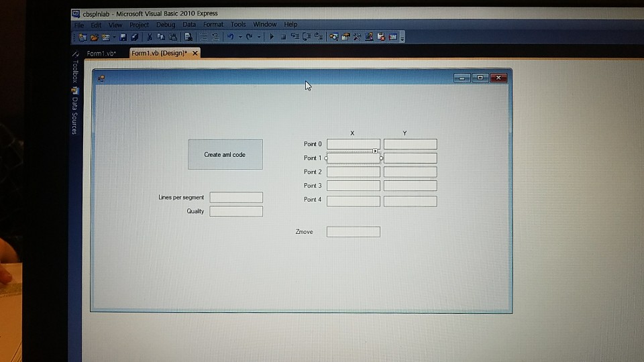Open the Toolbox via the tools icon
Screen dimensions: 644x362
tap(357, 37)
